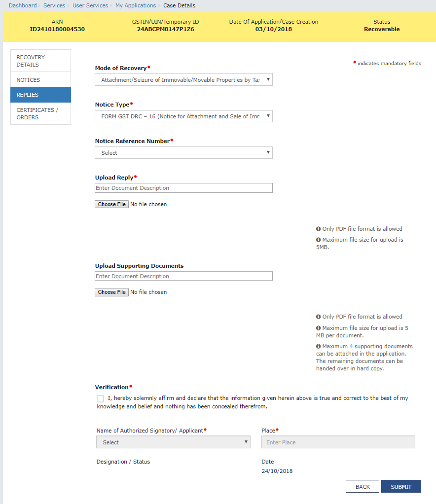
Task: Switch to the NOTICES tab
Action: pos(40,80)
